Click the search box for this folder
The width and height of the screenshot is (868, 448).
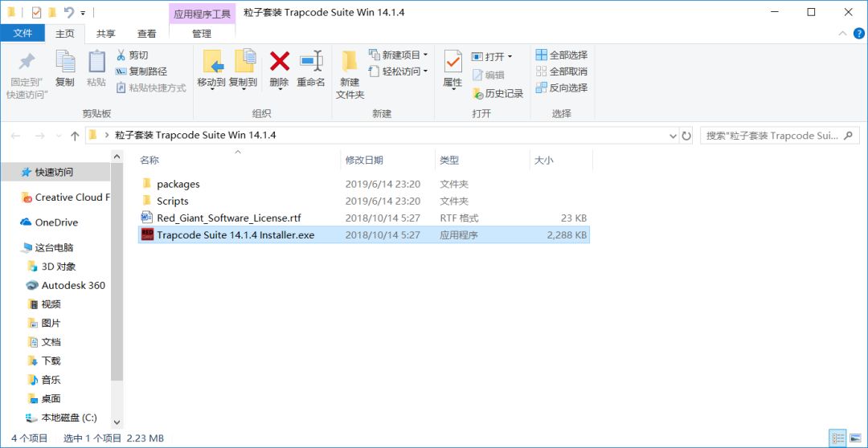780,136
